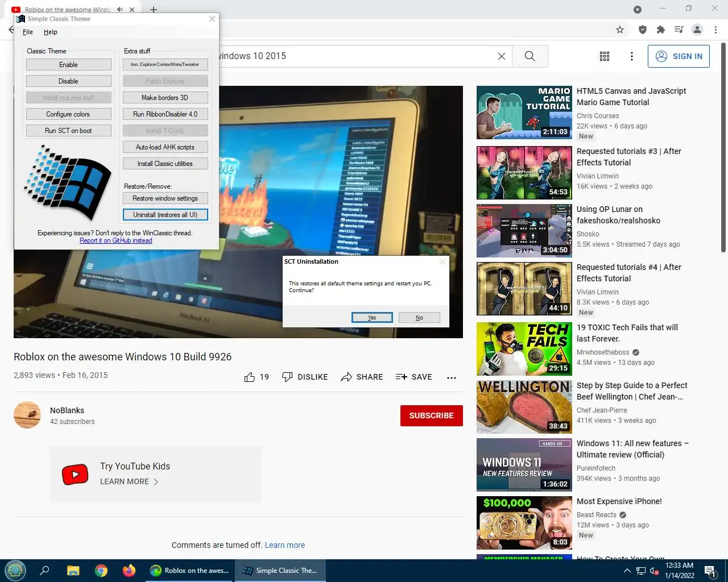The height and width of the screenshot is (582, 728).
Task: Click the Disable classic theme button
Action: pyautogui.click(x=68, y=81)
